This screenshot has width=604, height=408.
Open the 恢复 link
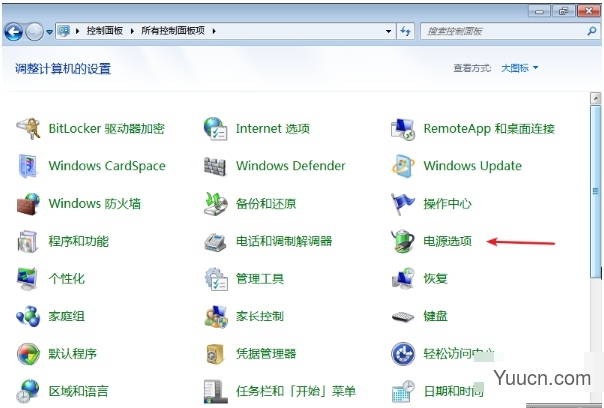(x=435, y=279)
